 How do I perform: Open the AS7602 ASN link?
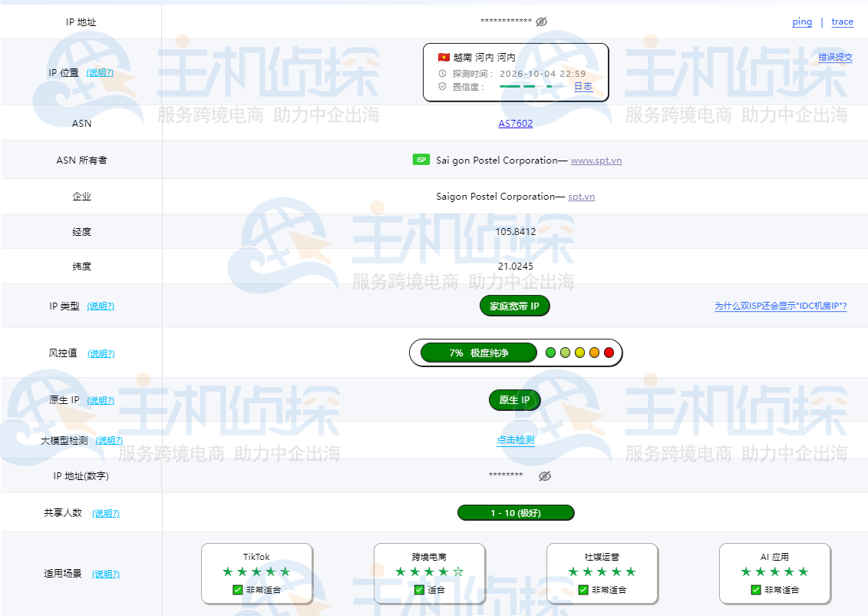pyautogui.click(x=516, y=123)
